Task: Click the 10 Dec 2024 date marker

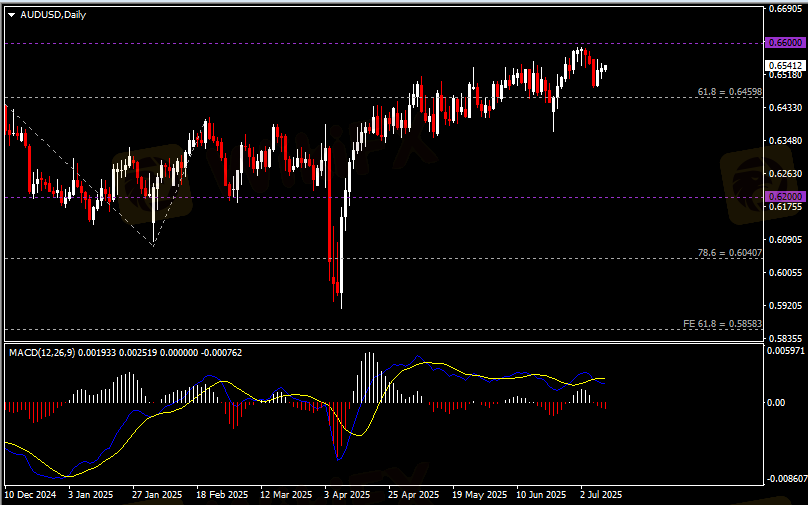Action: tap(32, 494)
